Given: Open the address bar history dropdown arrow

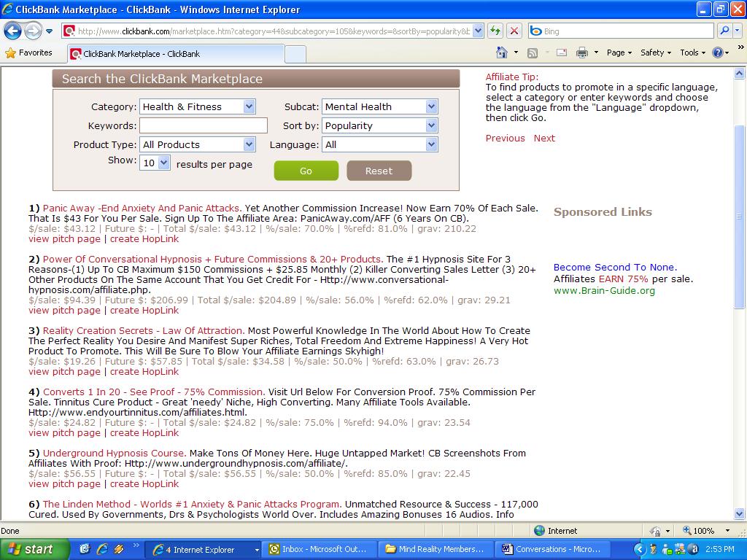Looking at the screenshot, I should pos(479,31).
